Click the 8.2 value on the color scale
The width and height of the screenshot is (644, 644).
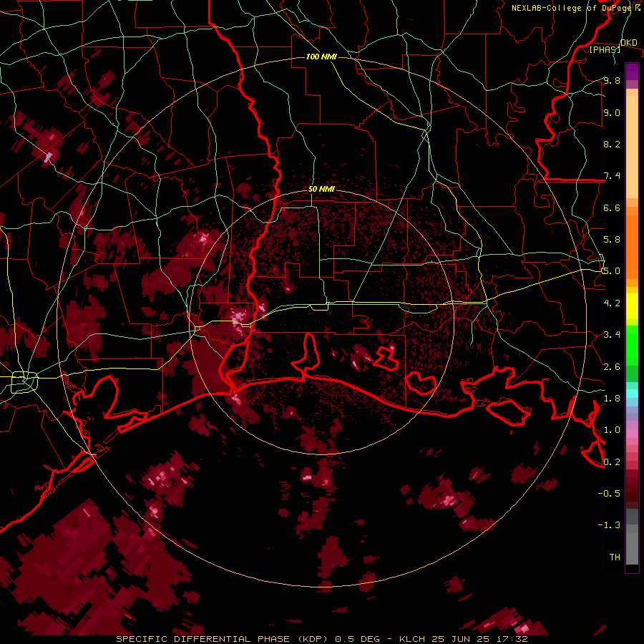pos(612,144)
